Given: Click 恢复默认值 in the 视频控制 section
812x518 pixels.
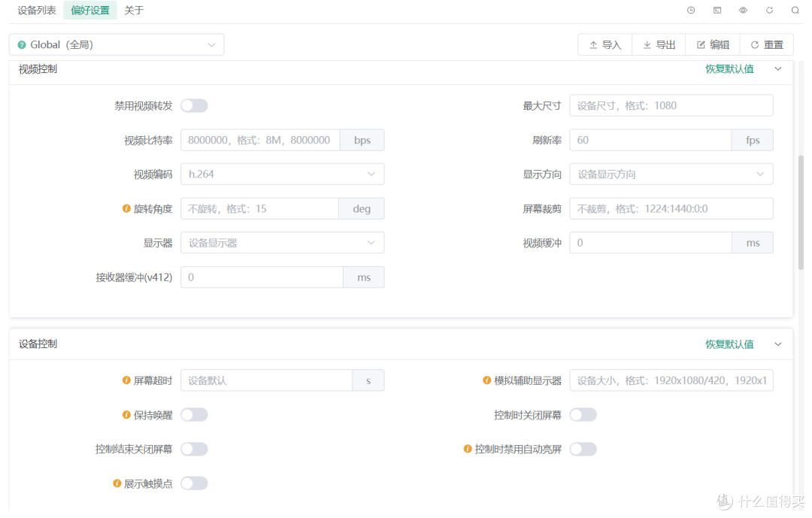Looking at the screenshot, I should (729, 69).
